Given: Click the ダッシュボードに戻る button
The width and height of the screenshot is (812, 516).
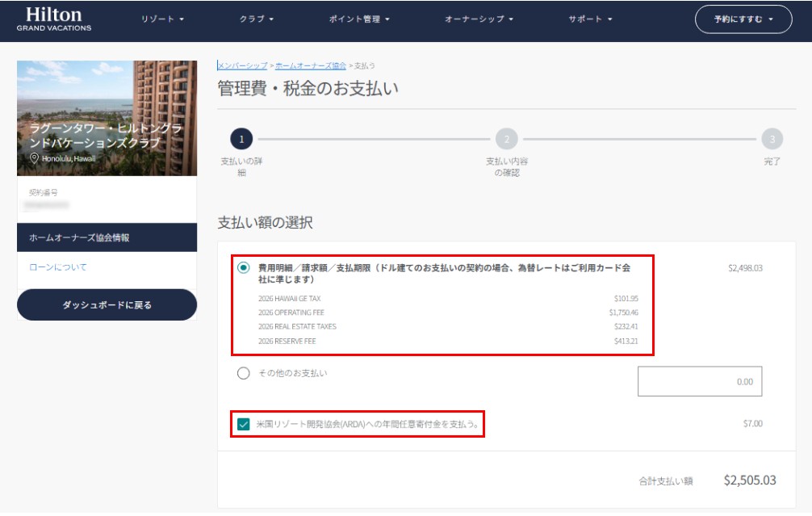Looking at the screenshot, I should (x=107, y=305).
